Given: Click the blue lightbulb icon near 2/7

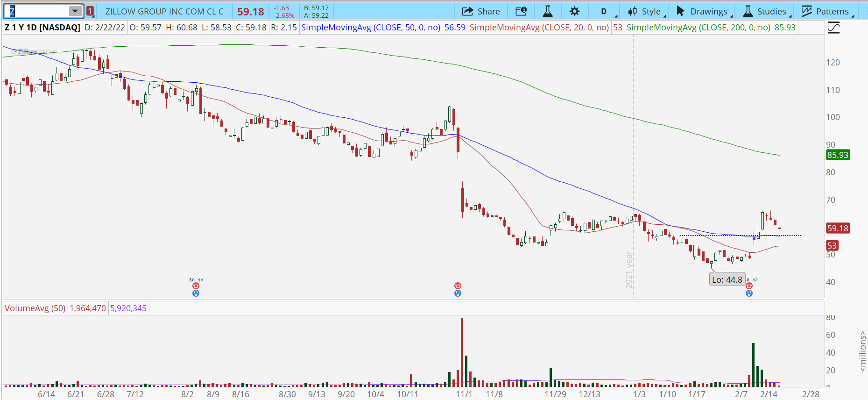Looking at the screenshot, I should point(749,293).
